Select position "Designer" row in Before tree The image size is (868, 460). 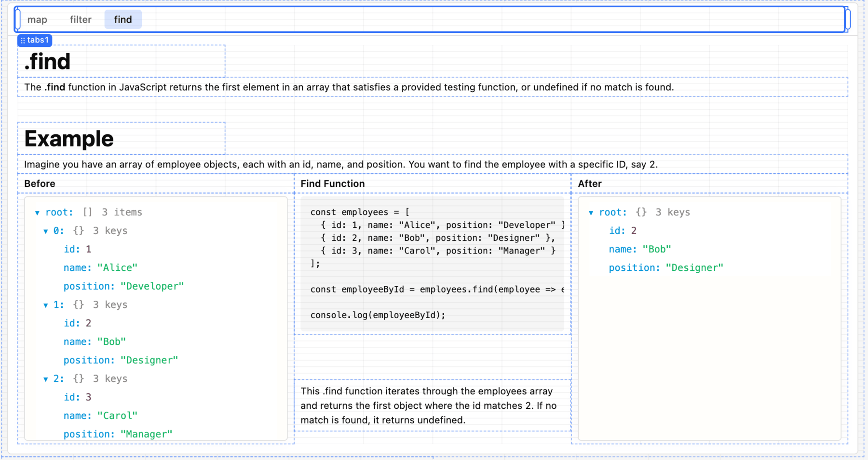click(121, 360)
